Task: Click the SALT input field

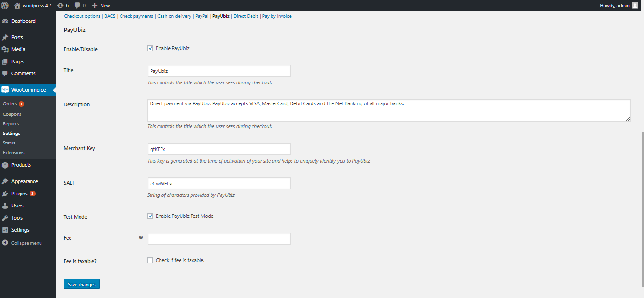Action: coord(219,184)
